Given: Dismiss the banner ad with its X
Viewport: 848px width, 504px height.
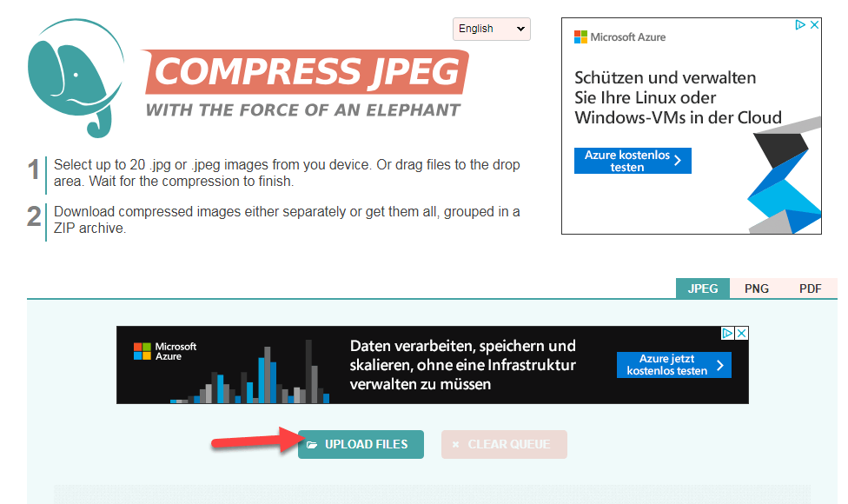Looking at the screenshot, I should click(743, 333).
